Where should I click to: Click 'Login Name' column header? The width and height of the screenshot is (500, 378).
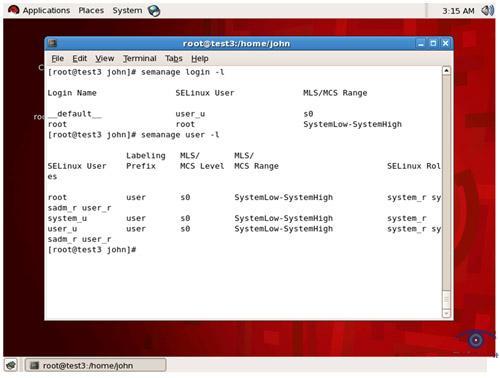pos(72,93)
